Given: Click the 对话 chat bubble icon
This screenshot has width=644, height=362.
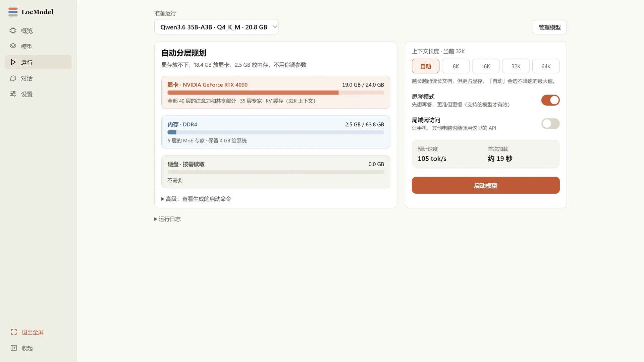Looking at the screenshot, I should click(13, 78).
